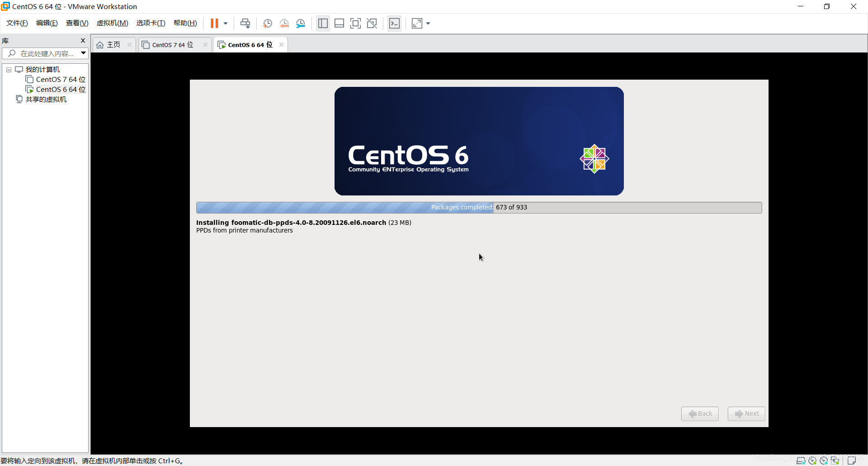This screenshot has height=466, width=868.
Task: Open the 查看(V) menu
Action: point(77,23)
